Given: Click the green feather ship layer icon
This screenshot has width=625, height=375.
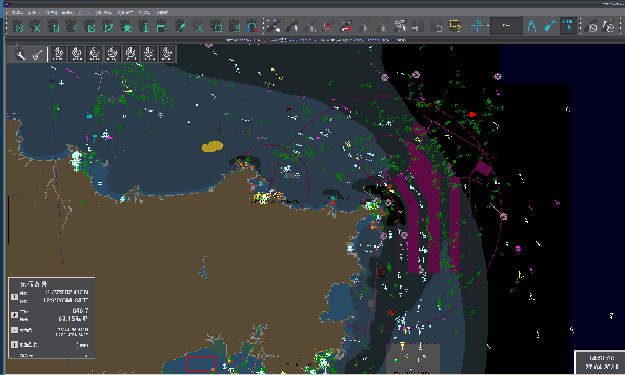Looking at the screenshot, I should (180, 27).
